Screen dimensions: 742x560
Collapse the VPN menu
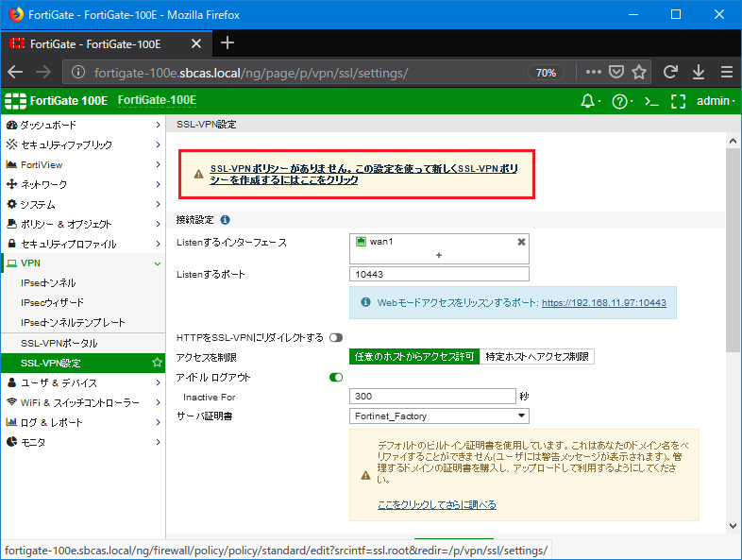(x=83, y=263)
